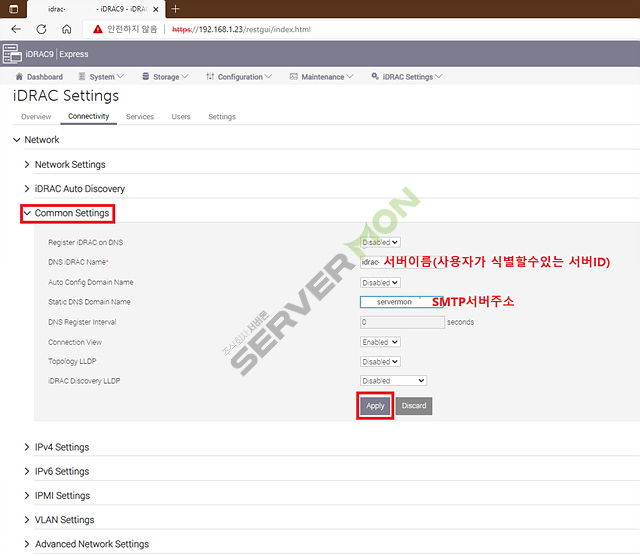Open the Dashboard menu item
The width and height of the screenshot is (640, 556).
(x=39, y=77)
